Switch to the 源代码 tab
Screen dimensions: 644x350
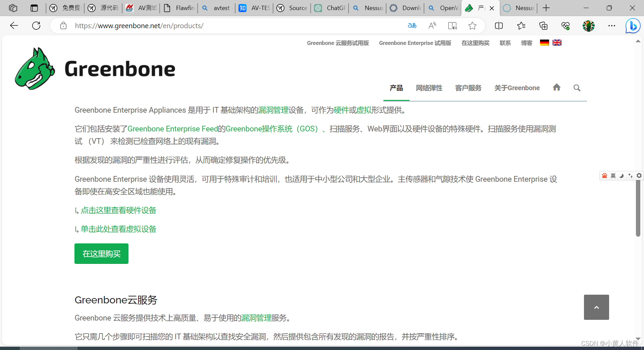tap(103, 8)
